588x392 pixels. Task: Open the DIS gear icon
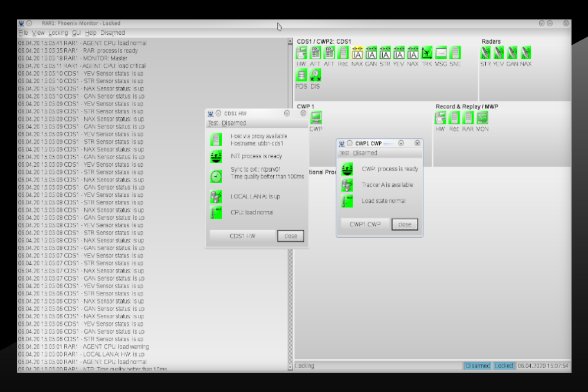[316, 75]
